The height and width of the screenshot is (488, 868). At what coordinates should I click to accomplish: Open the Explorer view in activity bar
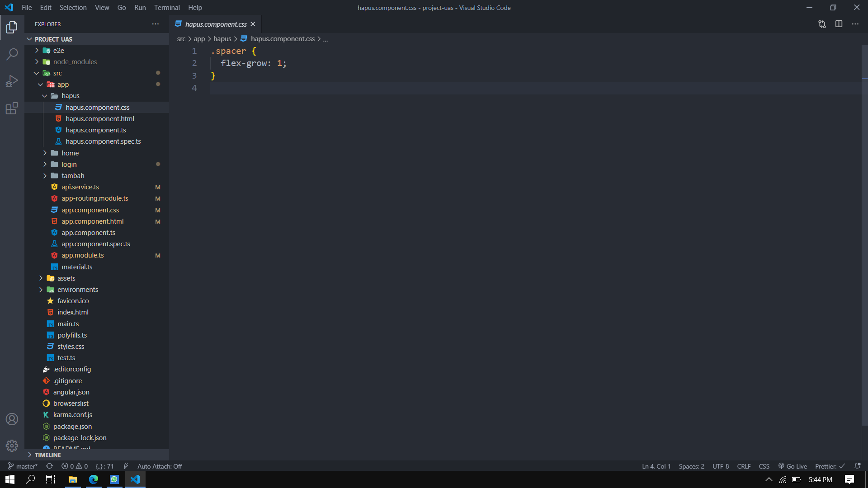pos(12,27)
